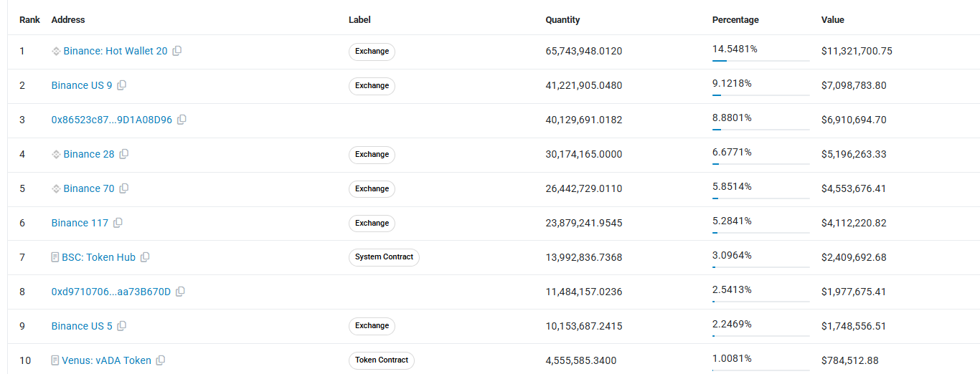980x374 pixels.
Task: Copy the Binance 117 address
Action: [x=118, y=223]
